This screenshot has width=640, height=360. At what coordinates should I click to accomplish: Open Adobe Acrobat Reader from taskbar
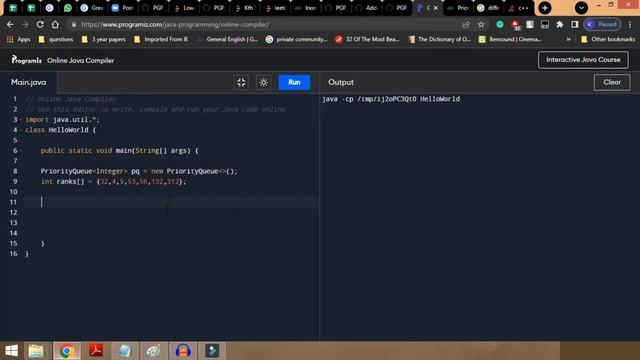point(96,351)
